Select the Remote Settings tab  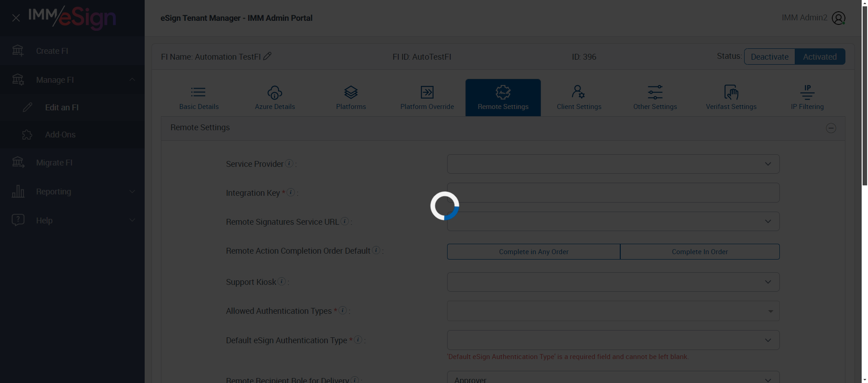[503, 98]
